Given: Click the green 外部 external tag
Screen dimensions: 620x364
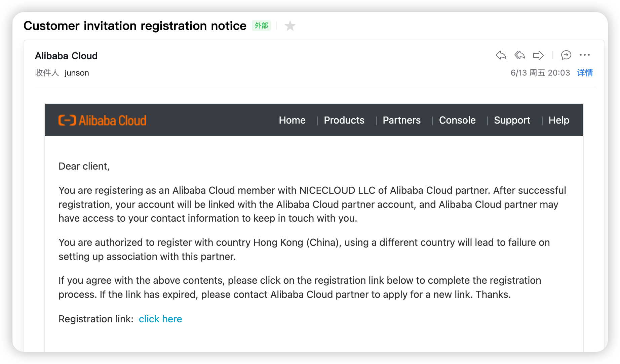Looking at the screenshot, I should tap(261, 26).
